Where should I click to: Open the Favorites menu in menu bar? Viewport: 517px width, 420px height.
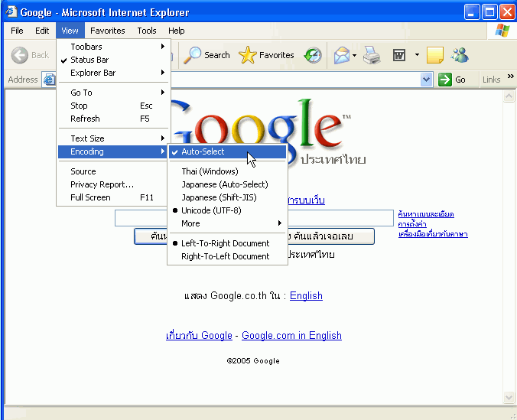(107, 31)
